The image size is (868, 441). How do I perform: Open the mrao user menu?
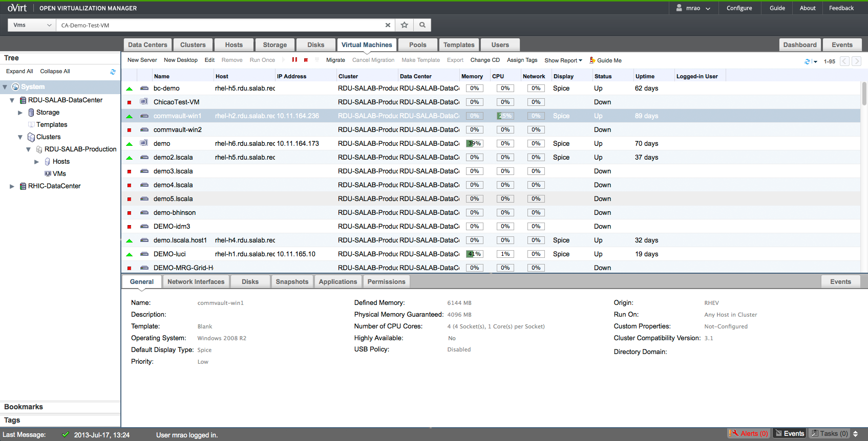693,8
